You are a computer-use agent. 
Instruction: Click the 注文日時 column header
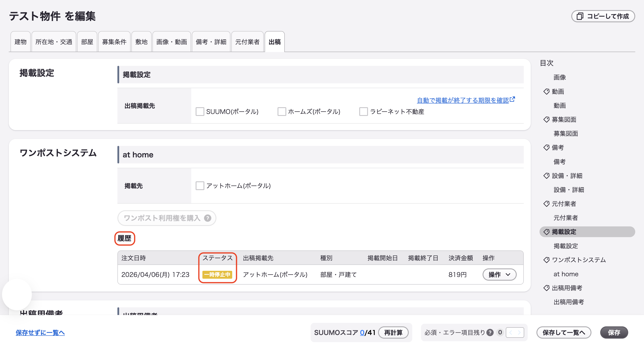(x=133, y=258)
